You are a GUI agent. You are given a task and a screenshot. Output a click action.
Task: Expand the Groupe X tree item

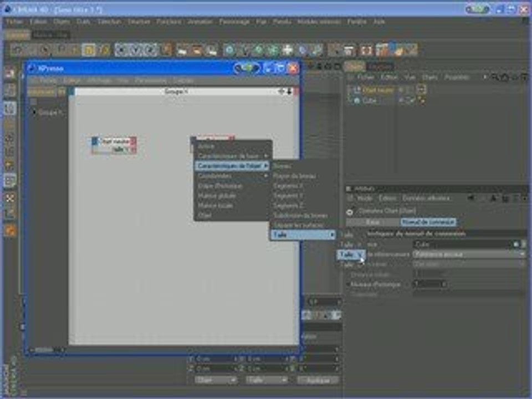click(34, 112)
